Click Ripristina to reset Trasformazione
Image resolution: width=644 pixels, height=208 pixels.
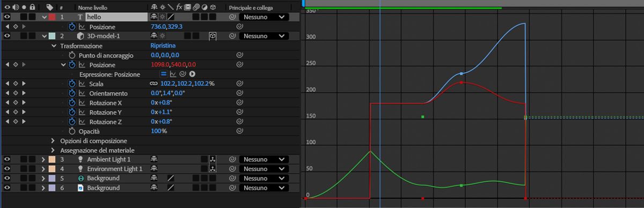point(163,46)
